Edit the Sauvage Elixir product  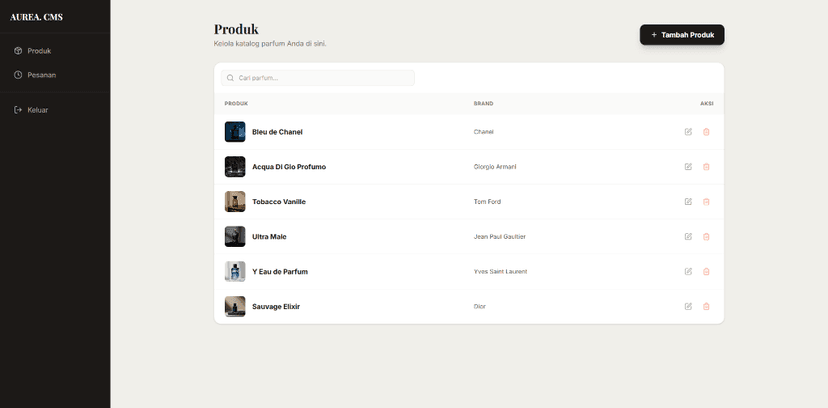(688, 306)
